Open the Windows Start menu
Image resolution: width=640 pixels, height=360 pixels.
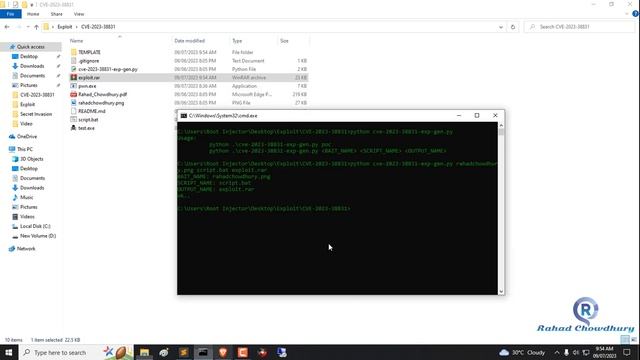pos(9,352)
